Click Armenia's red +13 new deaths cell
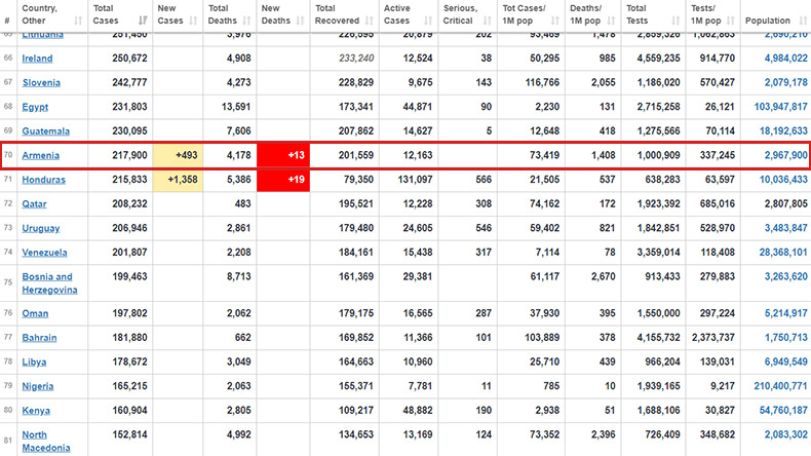 283,155
